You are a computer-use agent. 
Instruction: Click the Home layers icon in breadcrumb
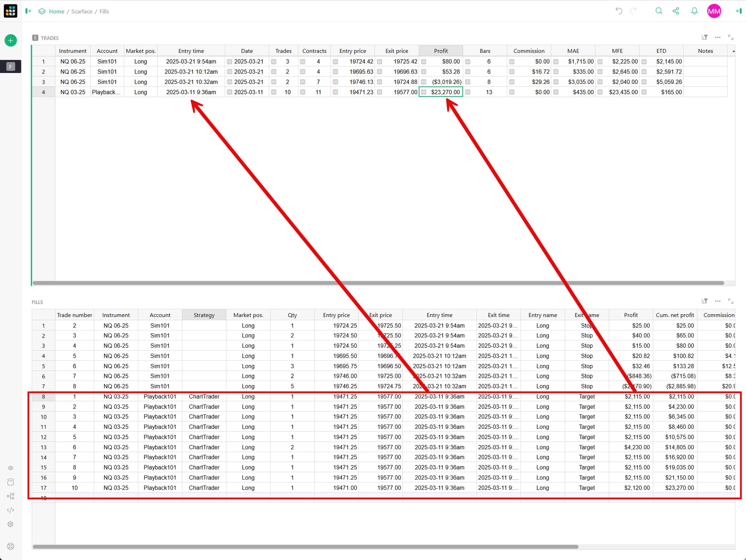pyautogui.click(x=42, y=11)
